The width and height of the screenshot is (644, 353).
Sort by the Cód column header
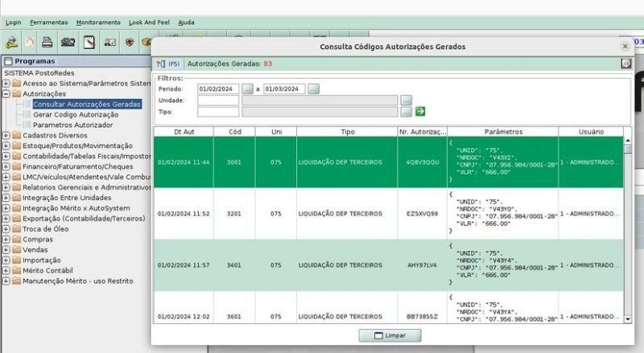234,132
